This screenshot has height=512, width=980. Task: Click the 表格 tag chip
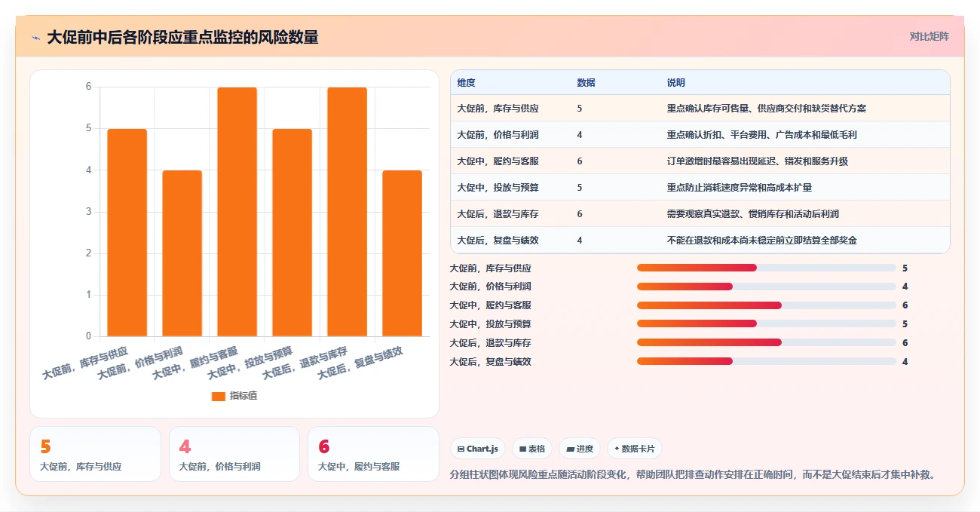pyautogui.click(x=531, y=449)
